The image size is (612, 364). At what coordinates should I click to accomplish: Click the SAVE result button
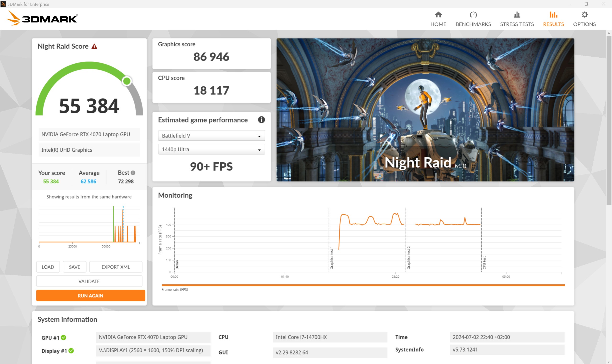pyautogui.click(x=74, y=267)
